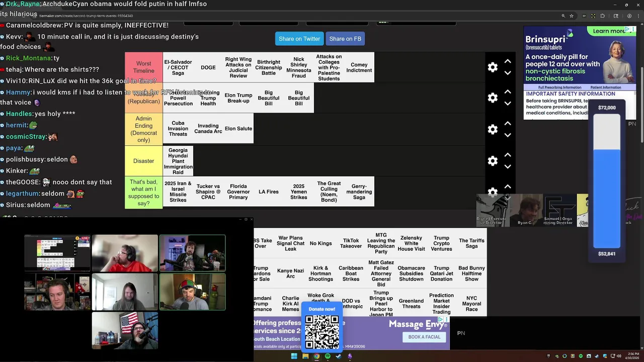Move Worst Timeline row down

click(x=508, y=73)
